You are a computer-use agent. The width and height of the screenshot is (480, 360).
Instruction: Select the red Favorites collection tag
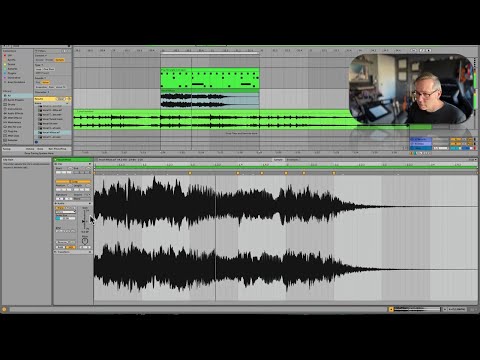point(5,55)
